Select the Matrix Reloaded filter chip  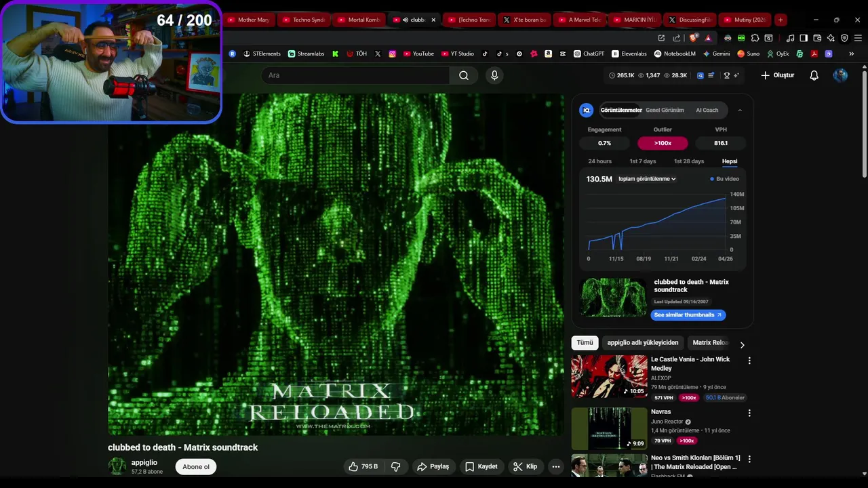tap(710, 343)
